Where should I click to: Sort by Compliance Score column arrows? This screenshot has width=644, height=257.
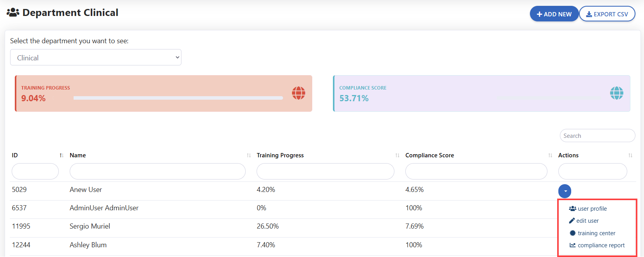(550, 155)
